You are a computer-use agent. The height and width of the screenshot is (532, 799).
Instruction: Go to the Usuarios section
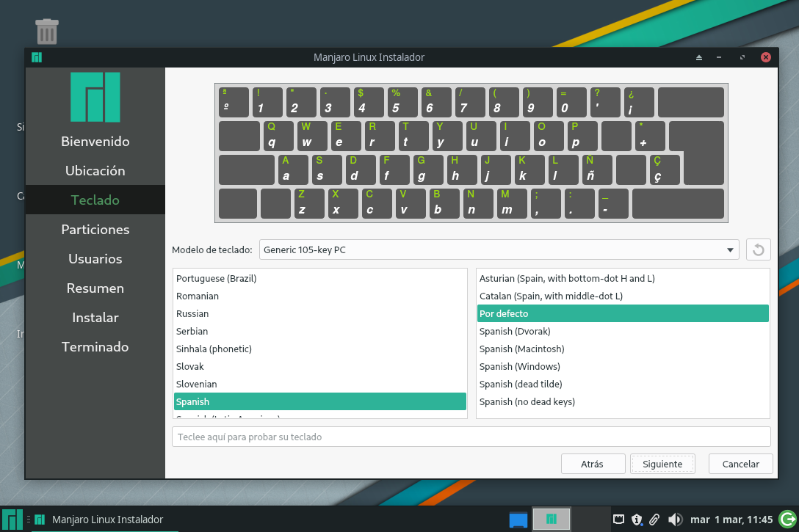95,258
